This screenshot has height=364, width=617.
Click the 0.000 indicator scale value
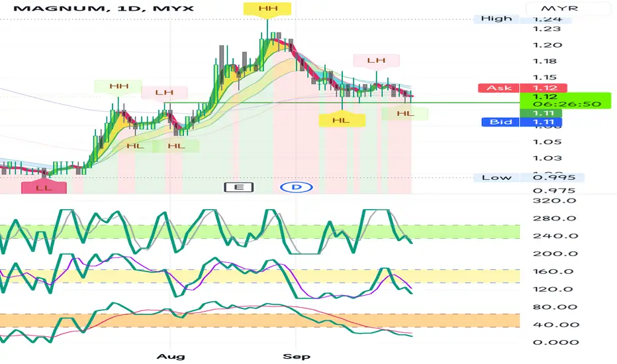click(555, 342)
